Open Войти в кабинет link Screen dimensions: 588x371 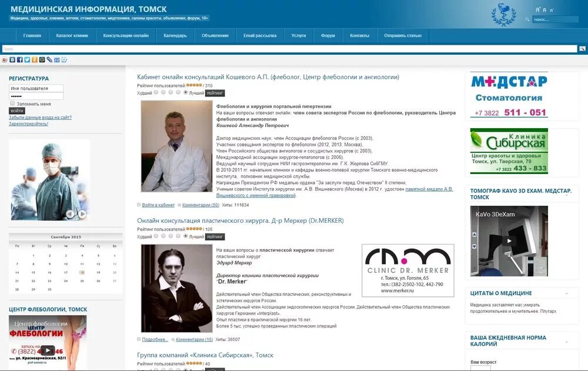[x=158, y=205]
